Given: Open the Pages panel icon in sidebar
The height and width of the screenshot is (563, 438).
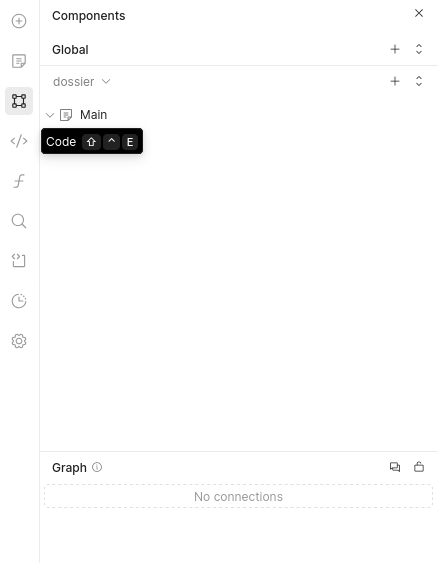Looking at the screenshot, I should pos(19,61).
